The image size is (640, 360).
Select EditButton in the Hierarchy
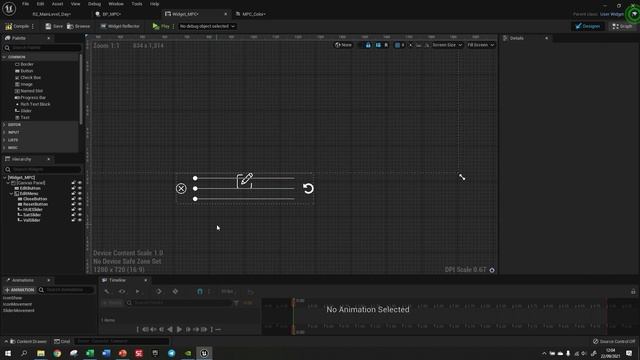tap(30, 188)
